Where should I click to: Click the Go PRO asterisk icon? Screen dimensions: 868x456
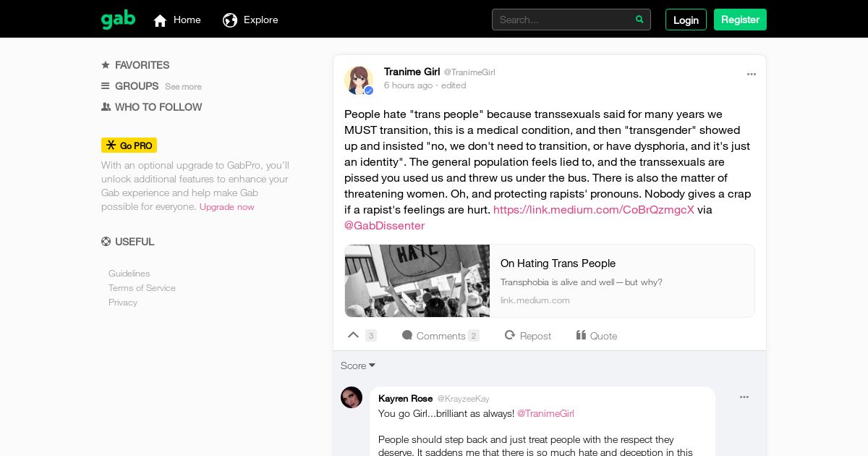[x=111, y=145]
